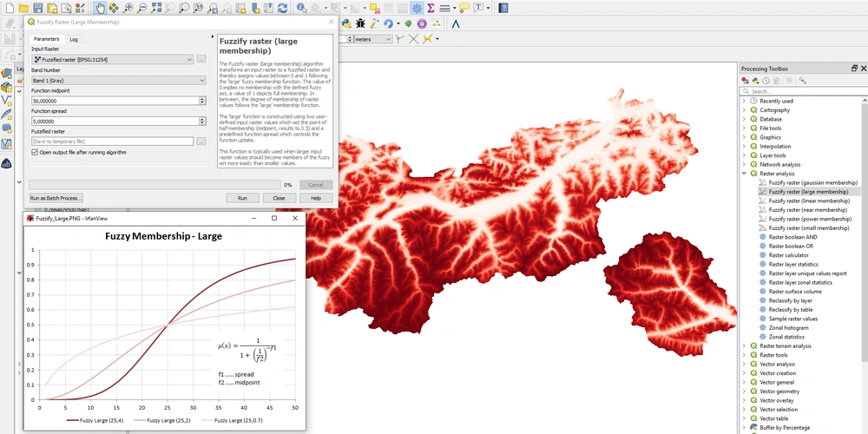Select Raster layer statistics algorithm
868x434 pixels.
[793, 264]
